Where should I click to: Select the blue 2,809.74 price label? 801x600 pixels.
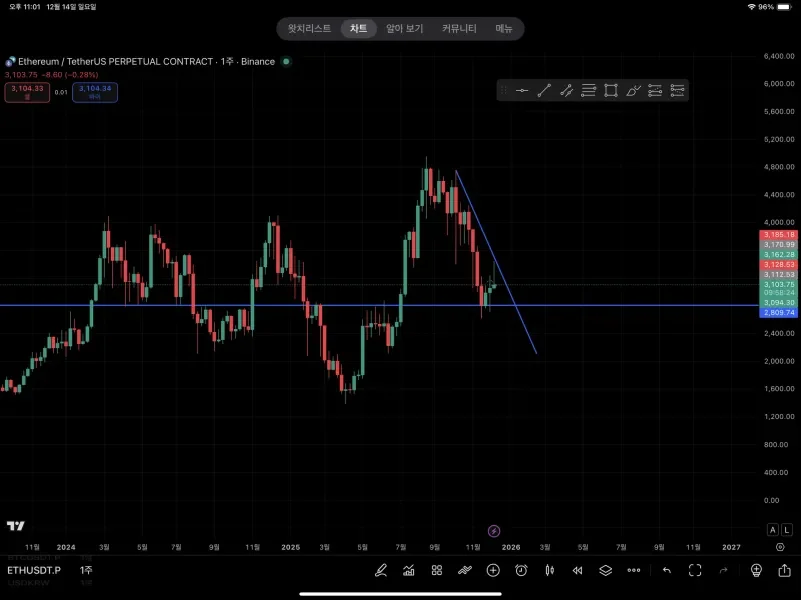tap(779, 313)
